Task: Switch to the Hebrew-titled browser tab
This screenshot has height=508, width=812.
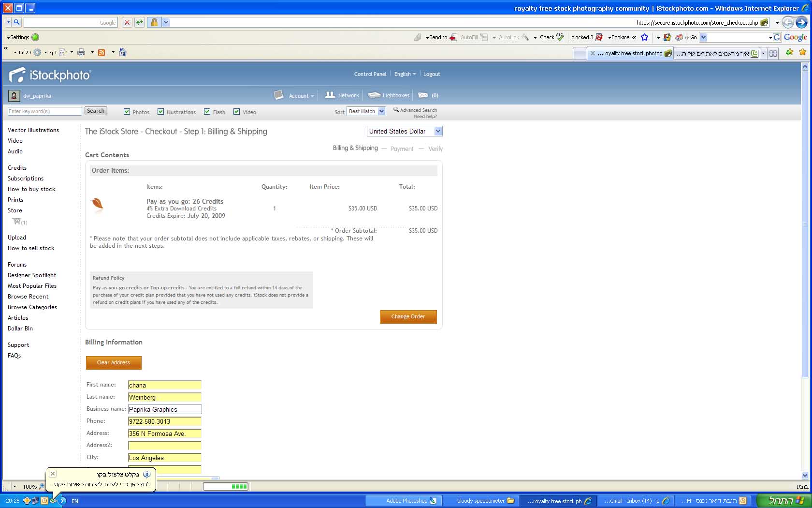Action: point(716,53)
